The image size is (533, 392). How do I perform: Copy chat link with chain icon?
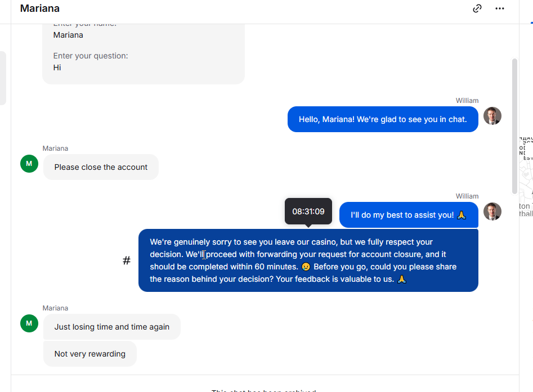tap(477, 8)
